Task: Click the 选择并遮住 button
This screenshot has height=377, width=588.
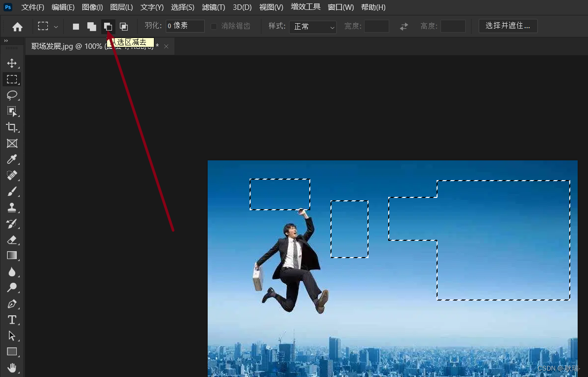Action: tap(508, 26)
